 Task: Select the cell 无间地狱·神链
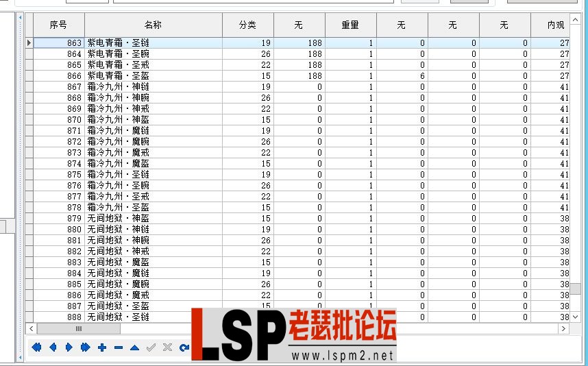(x=154, y=229)
